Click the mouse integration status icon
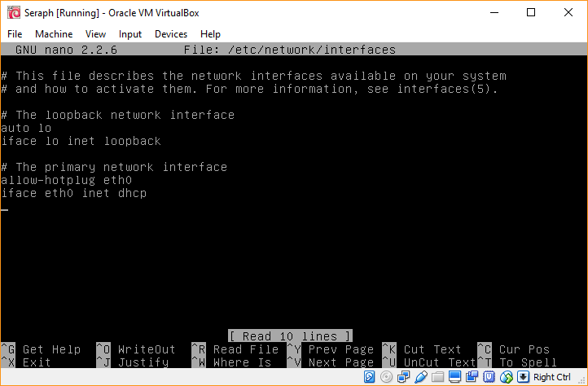This screenshot has width=588, height=386. pos(505,377)
